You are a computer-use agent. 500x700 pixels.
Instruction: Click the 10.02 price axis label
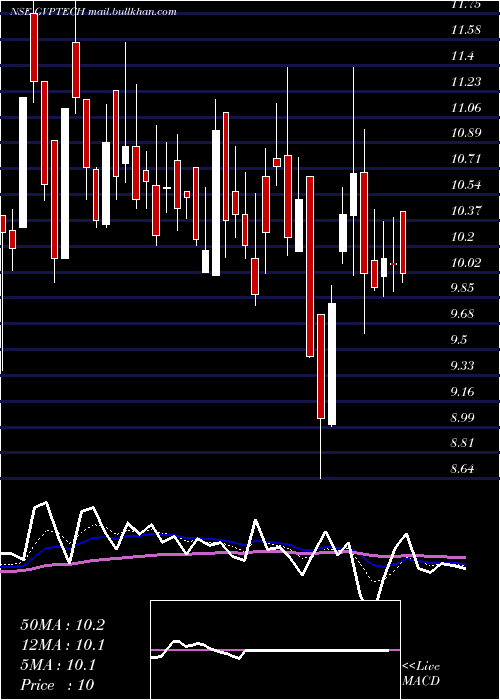coord(466,262)
